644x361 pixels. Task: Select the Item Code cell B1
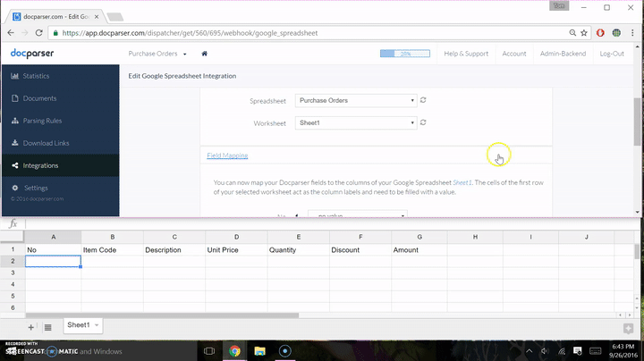(x=112, y=250)
